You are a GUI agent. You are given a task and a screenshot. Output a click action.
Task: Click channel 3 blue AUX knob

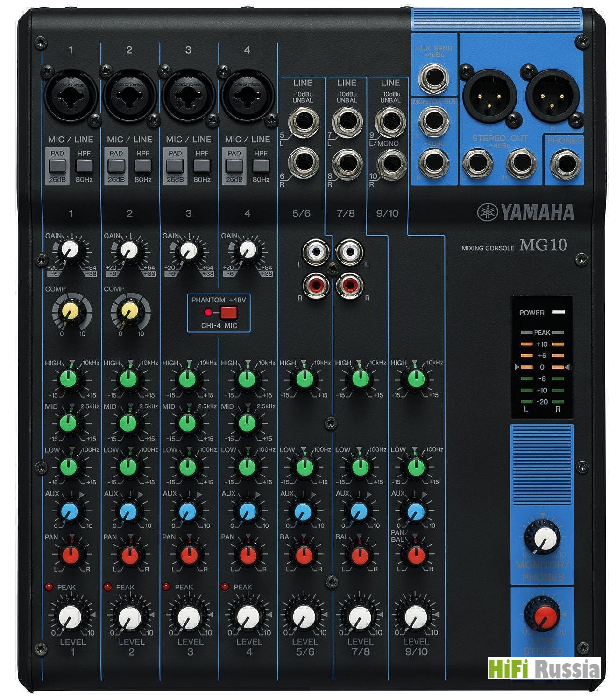188,511
